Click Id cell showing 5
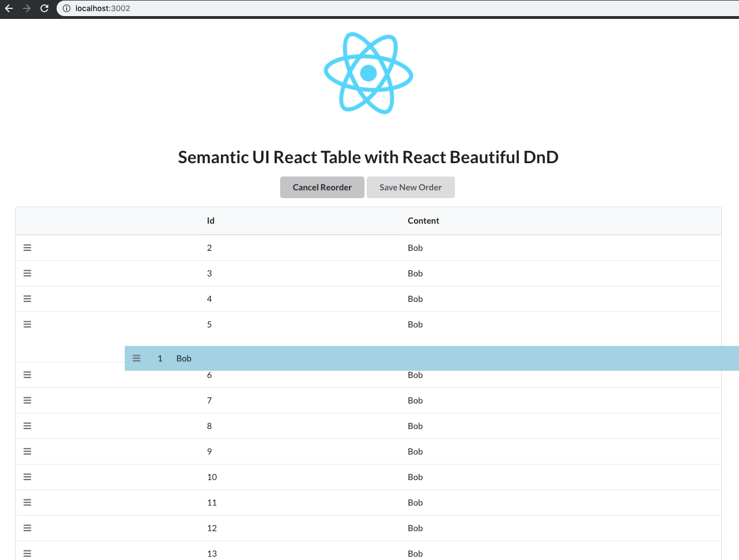 tap(210, 324)
